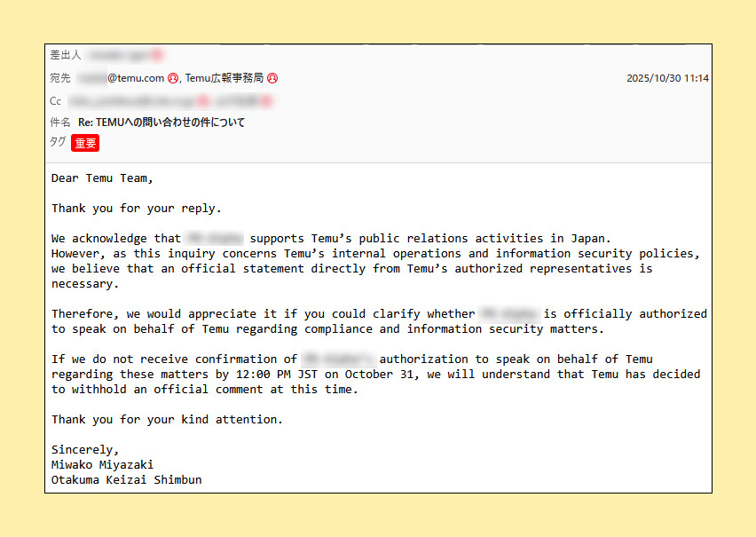The width and height of the screenshot is (756, 537).
Task: Click the signature name Miwako Miyazaki
Action: click(102, 464)
